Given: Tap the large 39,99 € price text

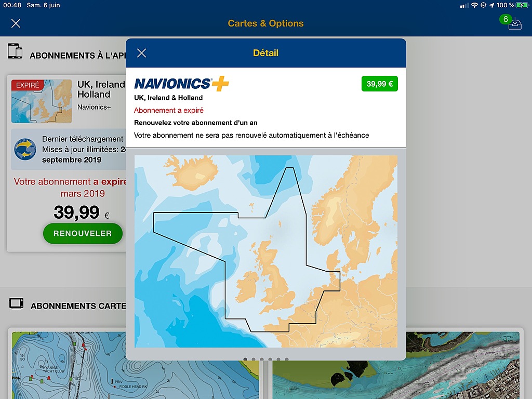Looking at the screenshot, I should tap(82, 212).
